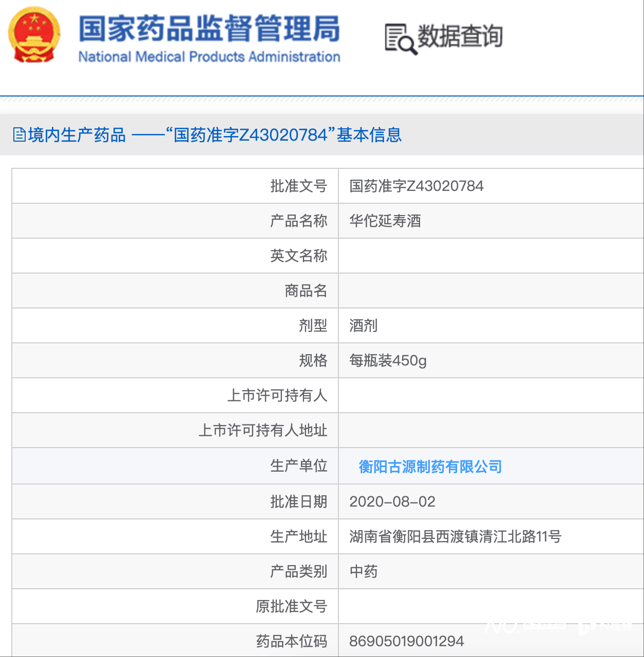
Task: Click the 上市许可持有人地址 row label
Action: (263, 430)
